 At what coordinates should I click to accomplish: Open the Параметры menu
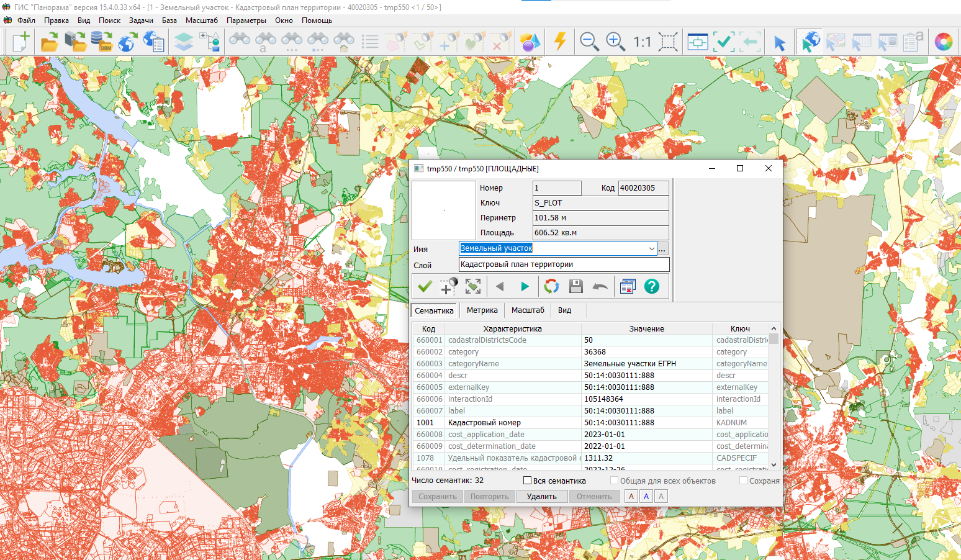point(246,20)
